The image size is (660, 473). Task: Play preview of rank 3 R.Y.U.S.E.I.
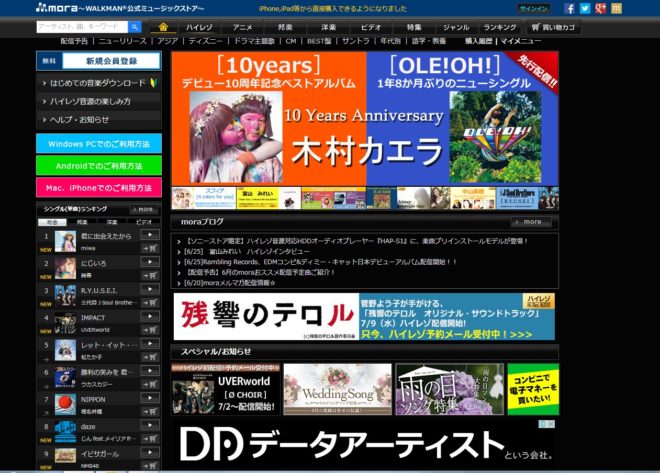pos(150,289)
